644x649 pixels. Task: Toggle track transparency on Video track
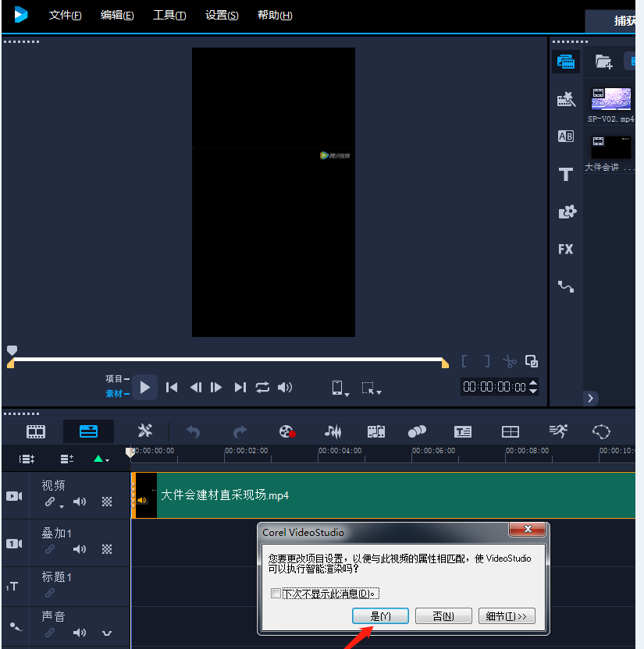click(107, 502)
